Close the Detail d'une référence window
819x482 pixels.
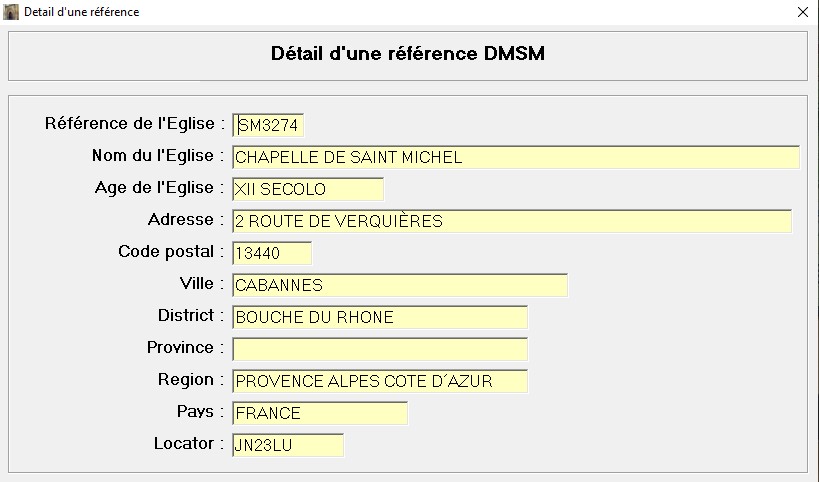coord(803,12)
